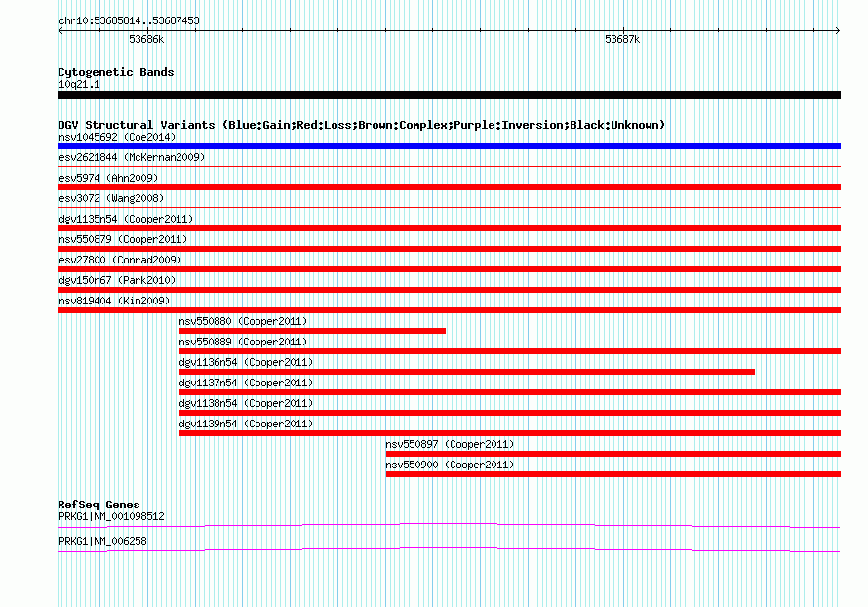Open dgv1139n54 (Cooper2011) variant label
Viewport: 868px width, 607px height.
click(x=246, y=424)
